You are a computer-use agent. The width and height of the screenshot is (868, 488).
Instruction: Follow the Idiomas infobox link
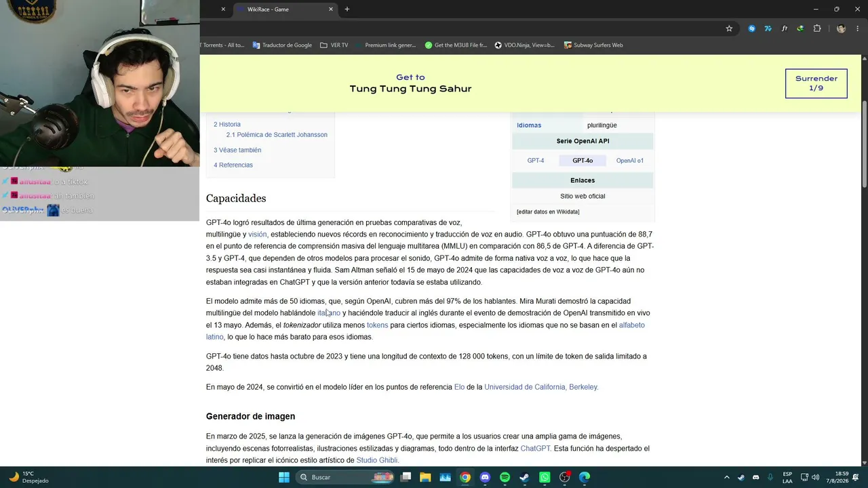coord(529,125)
